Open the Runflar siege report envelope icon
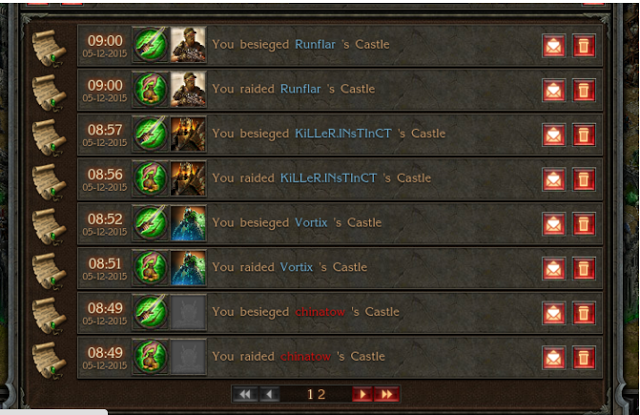Image resolution: width=640 pixels, height=415 pixels. click(553, 45)
